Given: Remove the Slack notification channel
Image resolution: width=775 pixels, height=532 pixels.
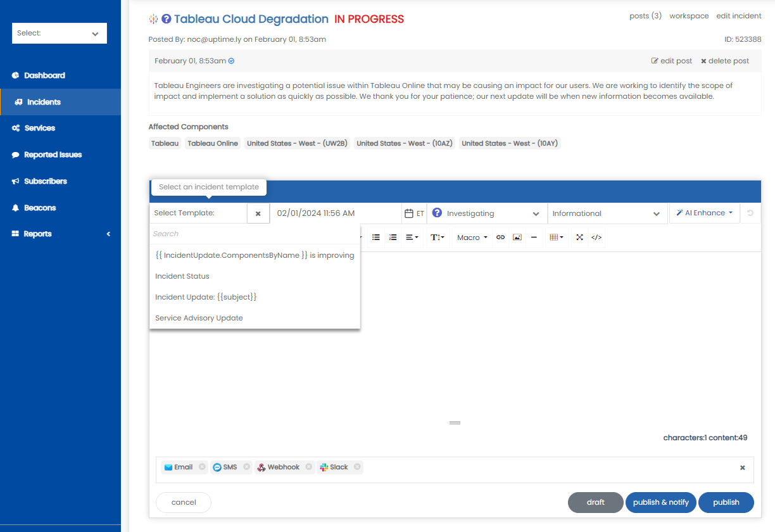Looking at the screenshot, I should coord(357,467).
